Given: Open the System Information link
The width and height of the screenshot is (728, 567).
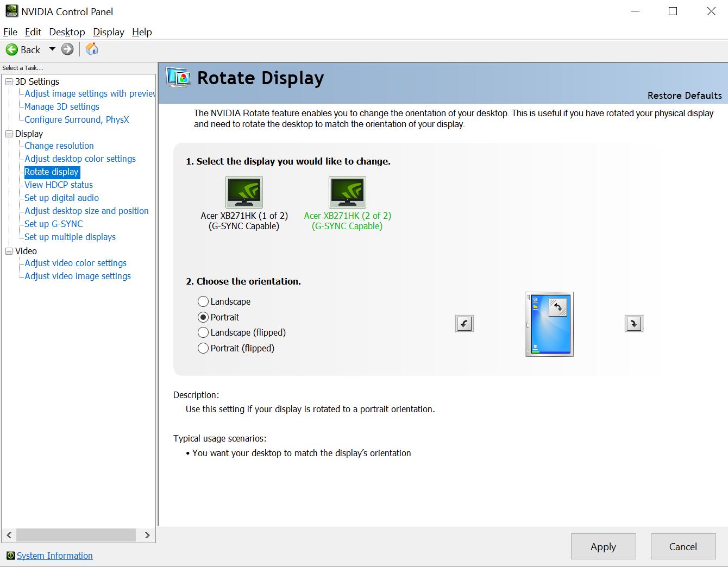Looking at the screenshot, I should (x=55, y=556).
